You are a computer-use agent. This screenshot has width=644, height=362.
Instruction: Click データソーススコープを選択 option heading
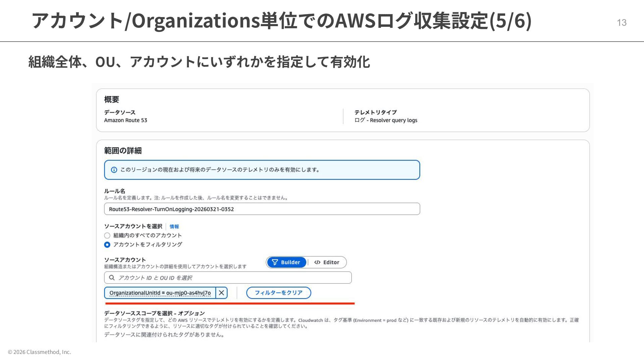click(154, 313)
